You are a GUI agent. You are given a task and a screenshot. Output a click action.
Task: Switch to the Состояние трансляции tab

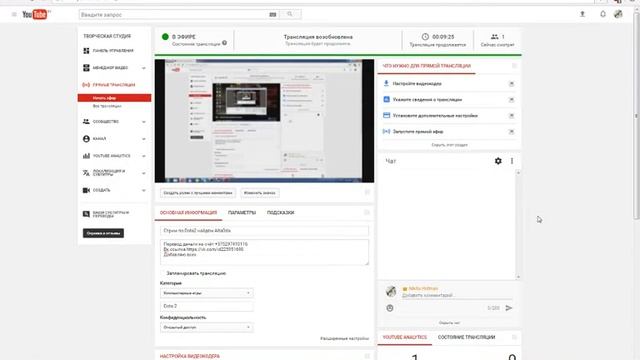tap(467, 337)
